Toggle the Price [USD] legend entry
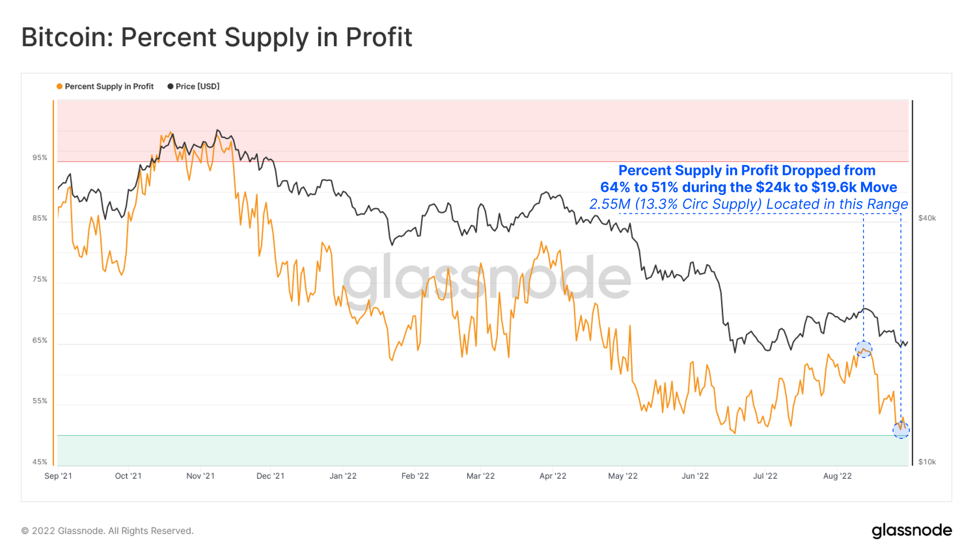This screenshot has height=560, width=973. point(194,87)
